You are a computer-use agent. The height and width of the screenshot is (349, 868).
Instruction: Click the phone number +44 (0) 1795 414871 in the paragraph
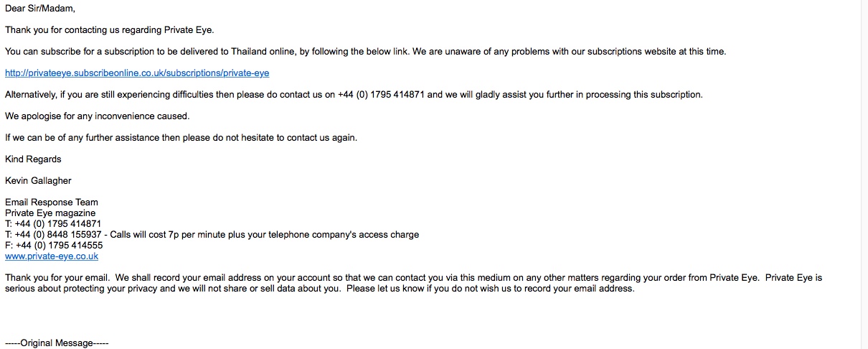pos(381,95)
